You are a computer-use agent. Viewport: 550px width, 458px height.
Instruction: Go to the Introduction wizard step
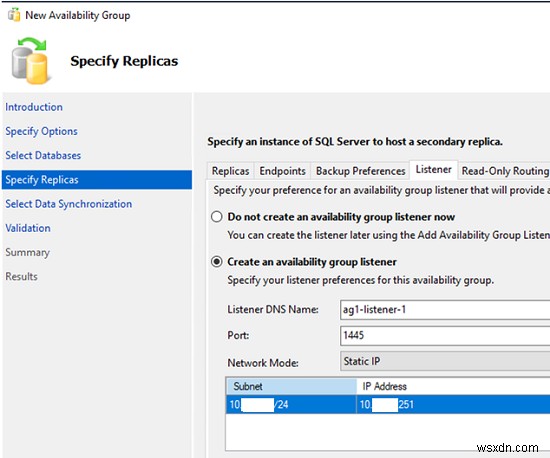point(34,107)
